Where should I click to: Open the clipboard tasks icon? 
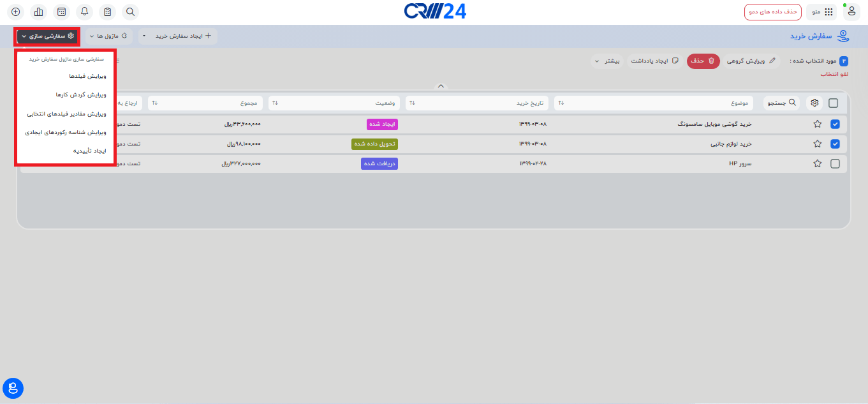[x=107, y=11]
